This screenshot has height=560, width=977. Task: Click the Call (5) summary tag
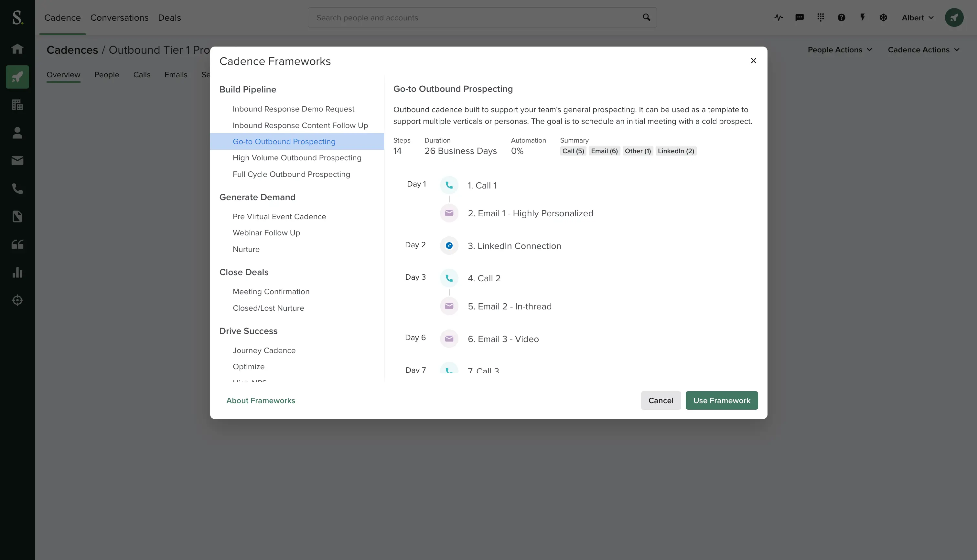(573, 151)
